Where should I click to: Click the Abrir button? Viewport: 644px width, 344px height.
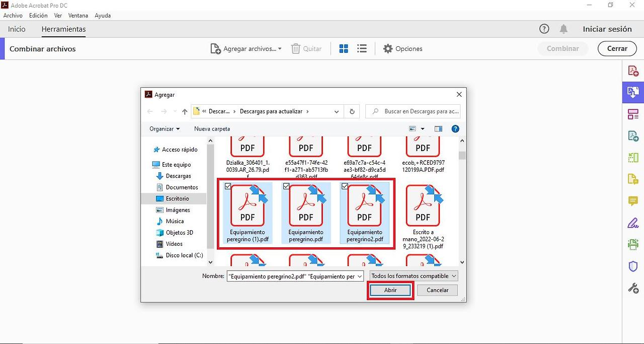point(390,290)
